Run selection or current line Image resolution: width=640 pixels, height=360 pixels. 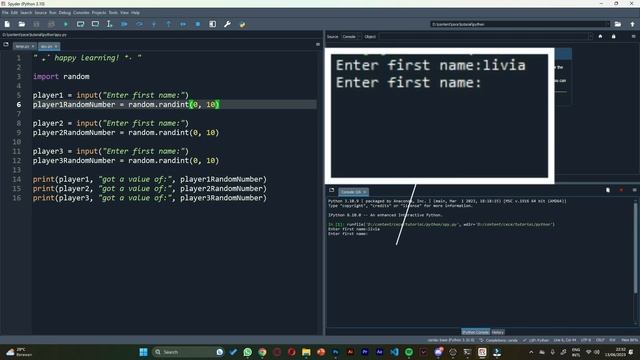(x=109, y=24)
